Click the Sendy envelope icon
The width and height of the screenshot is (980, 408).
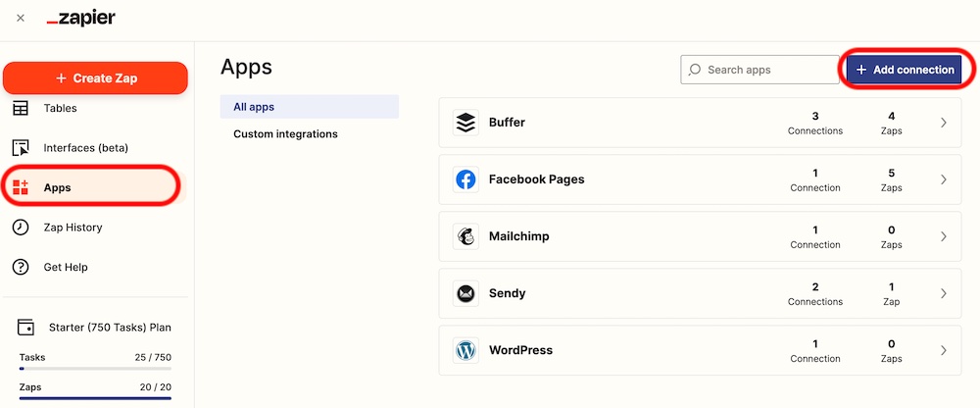coord(465,293)
